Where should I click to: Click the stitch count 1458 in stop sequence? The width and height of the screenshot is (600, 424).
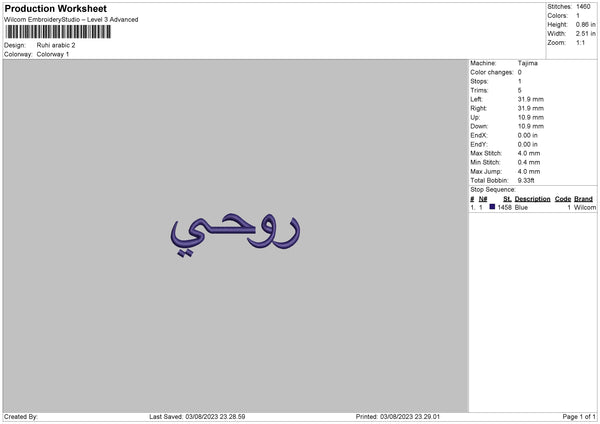504,207
